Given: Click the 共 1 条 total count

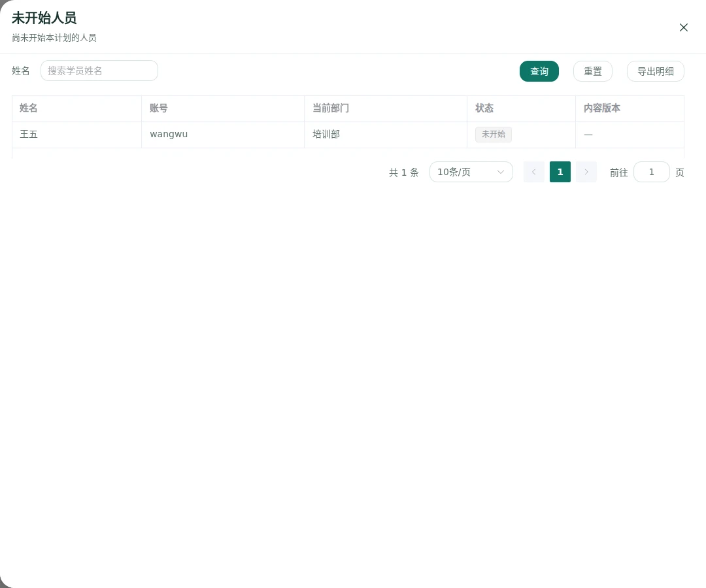Looking at the screenshot, I should point(404,172).
